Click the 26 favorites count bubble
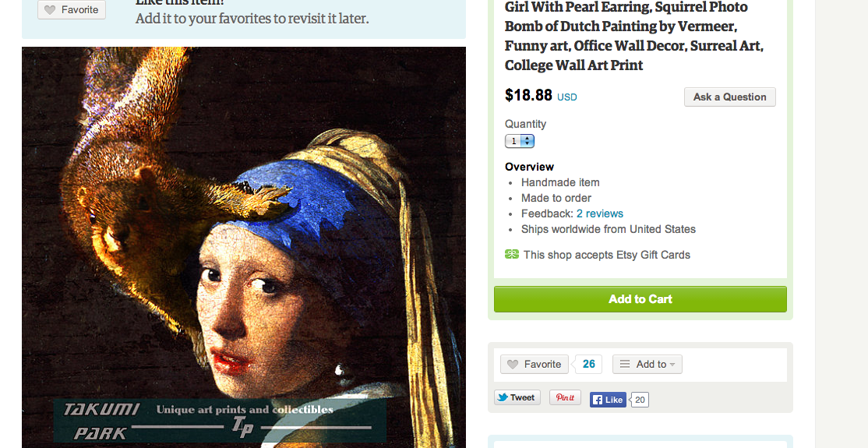This screenshot has height=448, width=868. pos(588,364)
